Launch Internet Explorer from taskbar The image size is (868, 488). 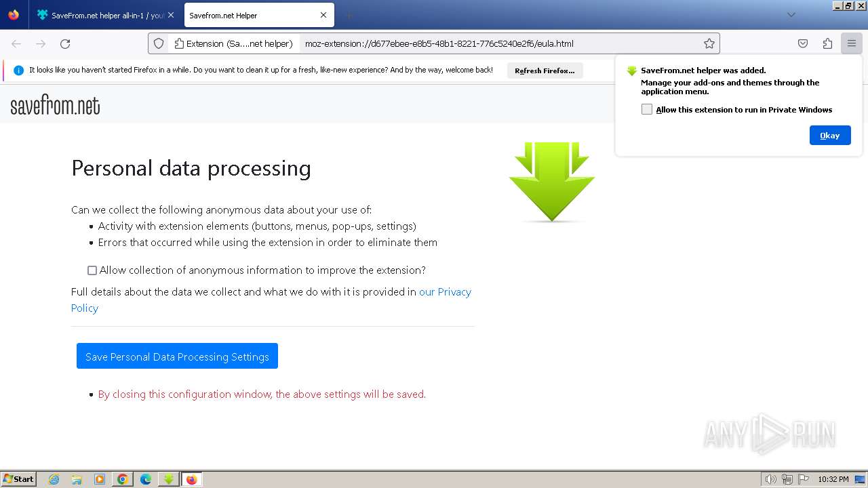coord(54,479)
